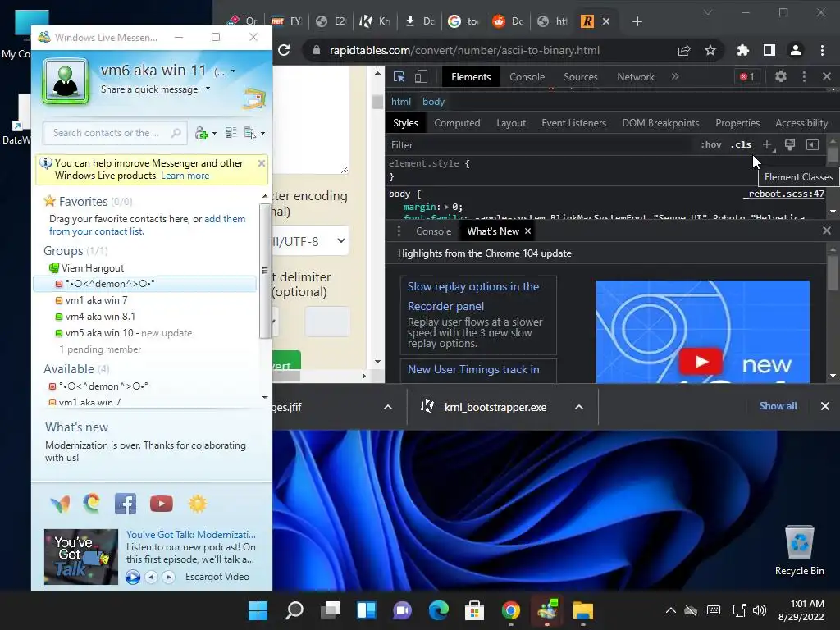Screen dimensions: 840x630
Task: Open the Event Listeners tab
Action: point(573,123)
